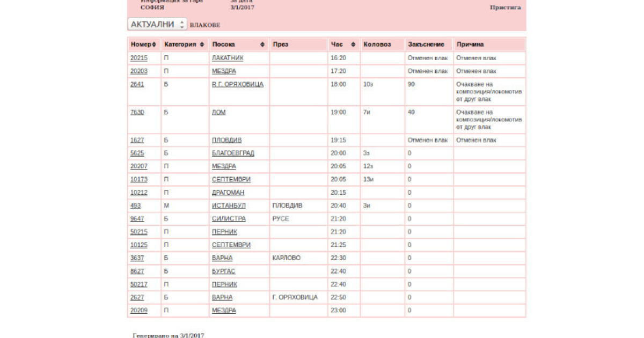Screen dimensions: 644x338
Task: Open the ОРЯХОВИЦА destination for train 2641
Action: (x=238, y=84)
